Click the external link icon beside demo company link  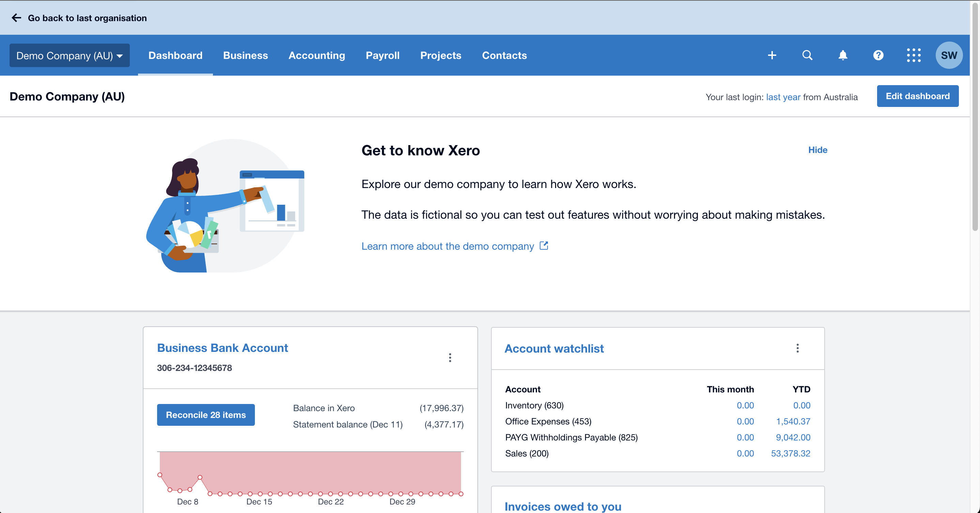pyautogui.click(x=544, y=246)
